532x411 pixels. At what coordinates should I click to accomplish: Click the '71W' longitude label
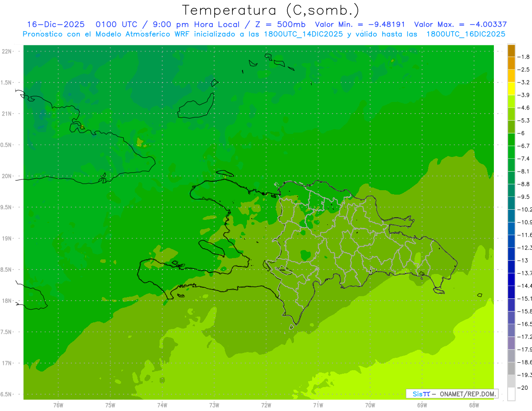coord(318,405)
